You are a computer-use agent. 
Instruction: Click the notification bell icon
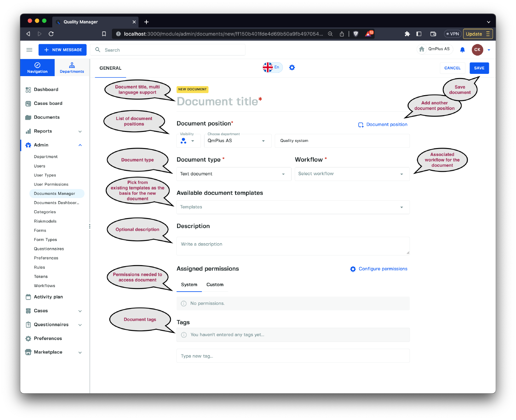tap(462, 50)
